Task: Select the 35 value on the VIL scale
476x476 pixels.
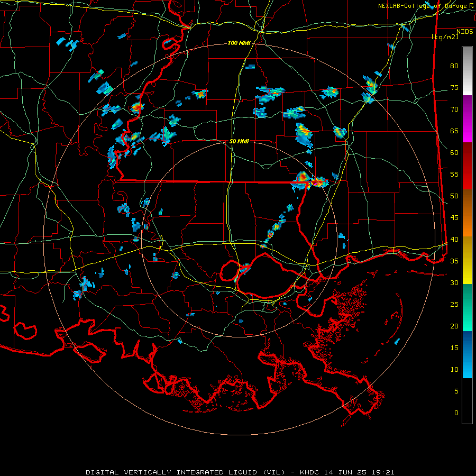Action: [x=454, y=261]
